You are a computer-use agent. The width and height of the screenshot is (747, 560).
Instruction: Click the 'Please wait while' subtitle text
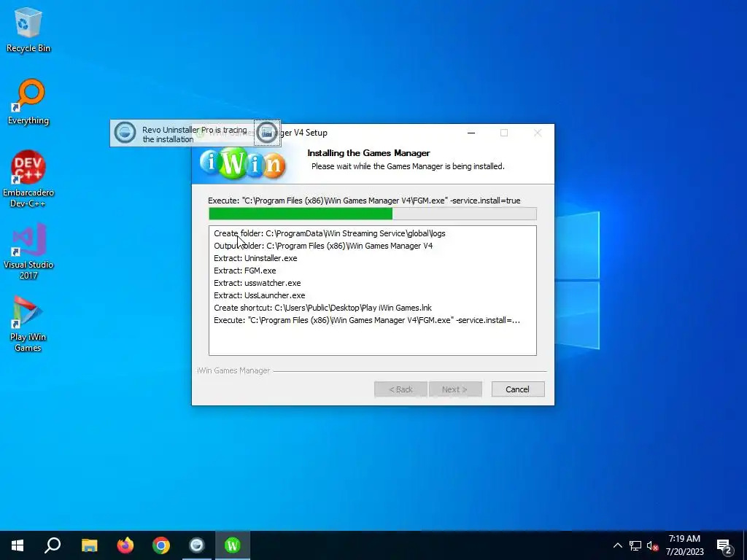408,166
